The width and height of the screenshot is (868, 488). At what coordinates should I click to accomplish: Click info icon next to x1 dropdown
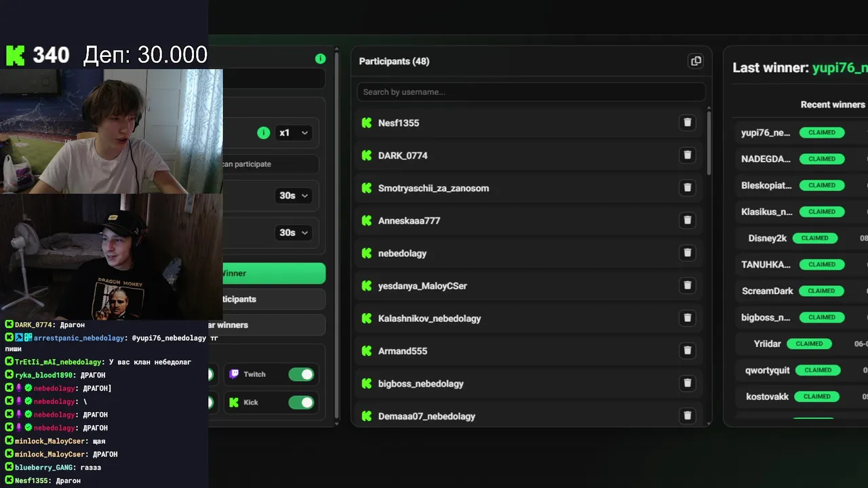[x=264, y=133]
